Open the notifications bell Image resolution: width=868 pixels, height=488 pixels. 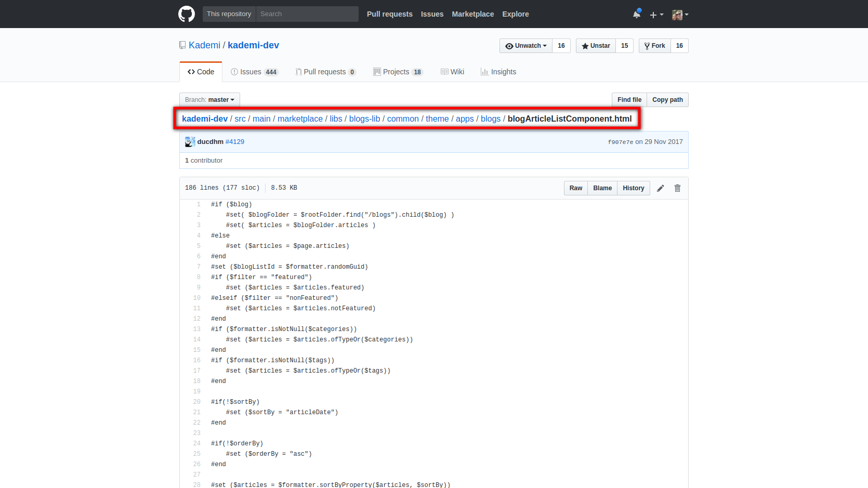[x=637, y=14]
